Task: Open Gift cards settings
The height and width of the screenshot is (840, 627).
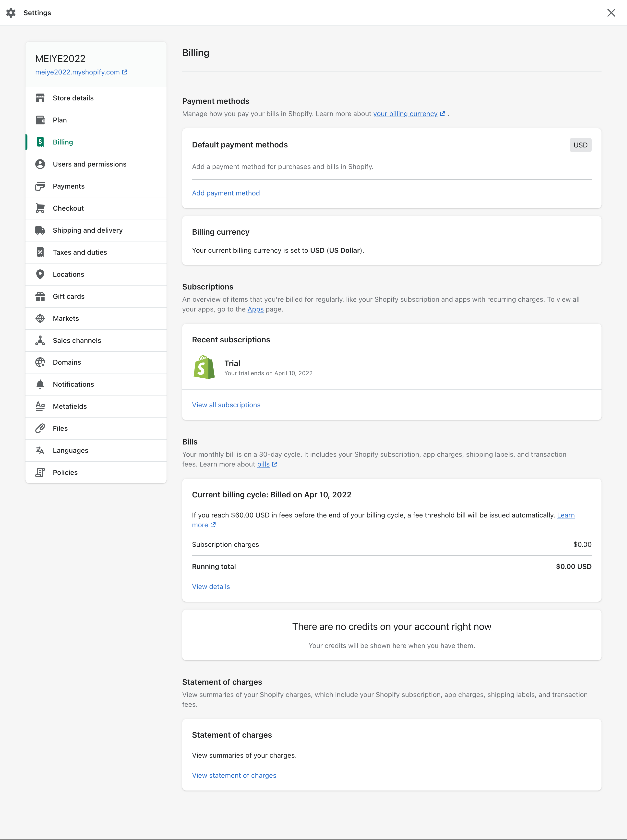Action: click(96, 296)
